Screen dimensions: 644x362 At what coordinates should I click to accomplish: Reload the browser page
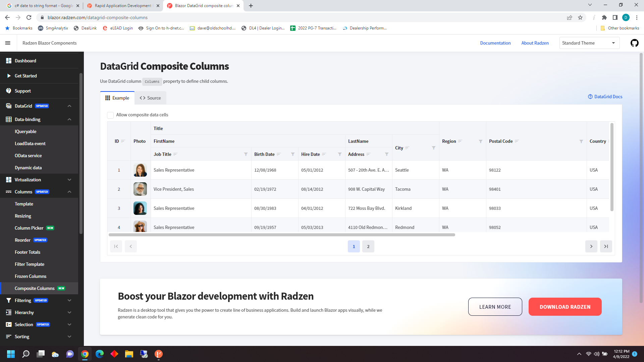coord(29,17)
